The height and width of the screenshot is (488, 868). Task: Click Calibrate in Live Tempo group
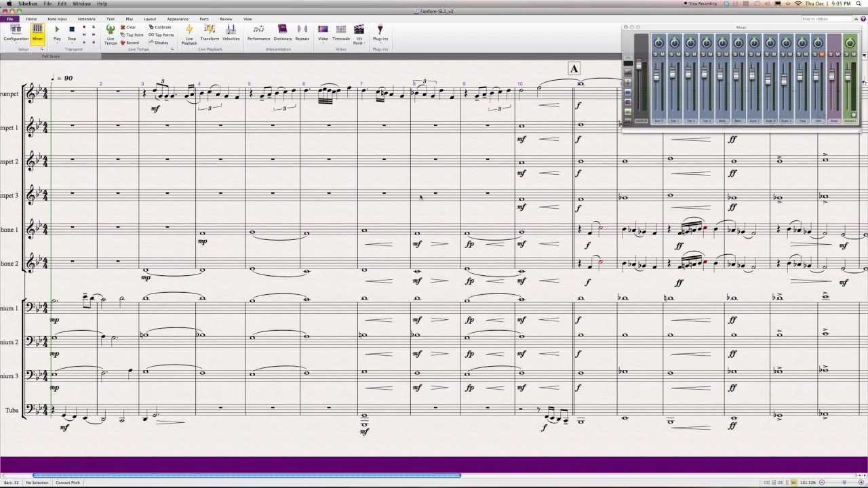click(x=159, y=27)
